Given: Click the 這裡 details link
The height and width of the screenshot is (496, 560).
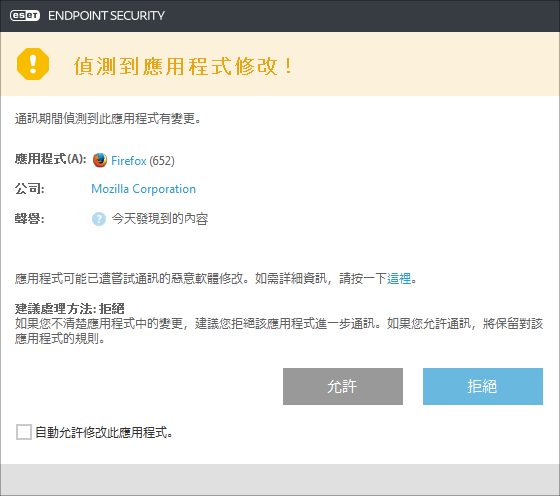Looking at the screenshot, I should coord(399,279).
